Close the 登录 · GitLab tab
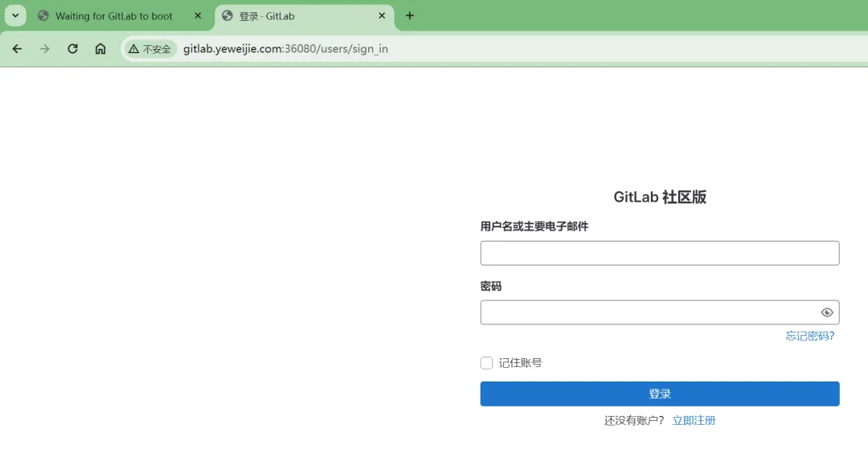 click(x=382, y=16)
